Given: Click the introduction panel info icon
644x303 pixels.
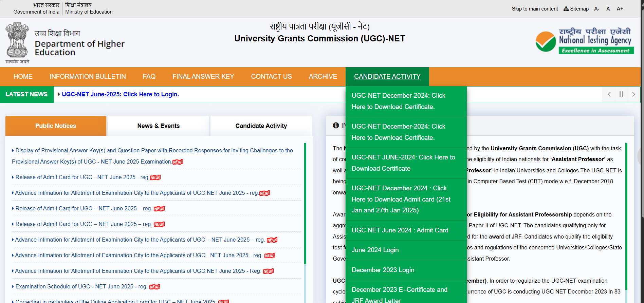Looking at the screenshot, I should point(336,126).
